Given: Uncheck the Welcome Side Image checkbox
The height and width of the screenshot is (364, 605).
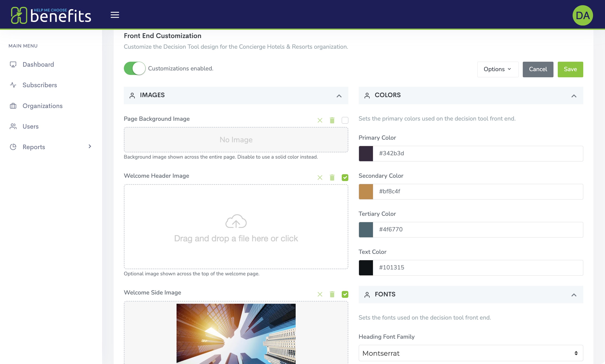Looking at the screenshot, I should (345, 294).
